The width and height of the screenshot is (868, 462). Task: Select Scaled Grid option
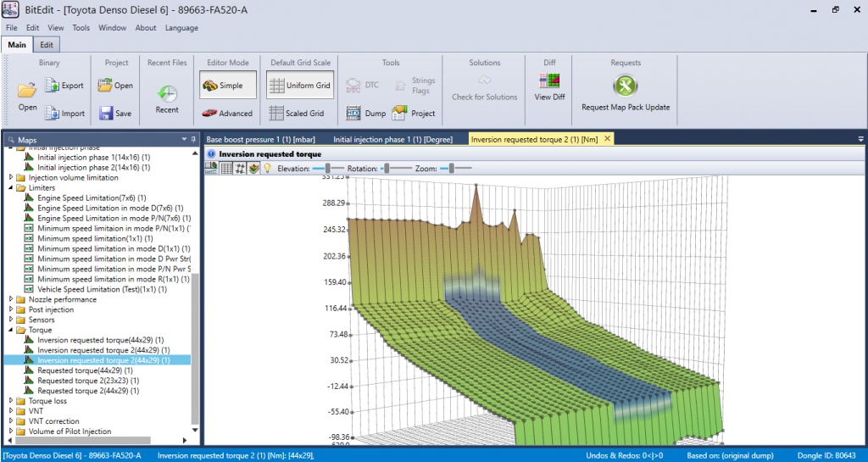(x=298, y=113)
